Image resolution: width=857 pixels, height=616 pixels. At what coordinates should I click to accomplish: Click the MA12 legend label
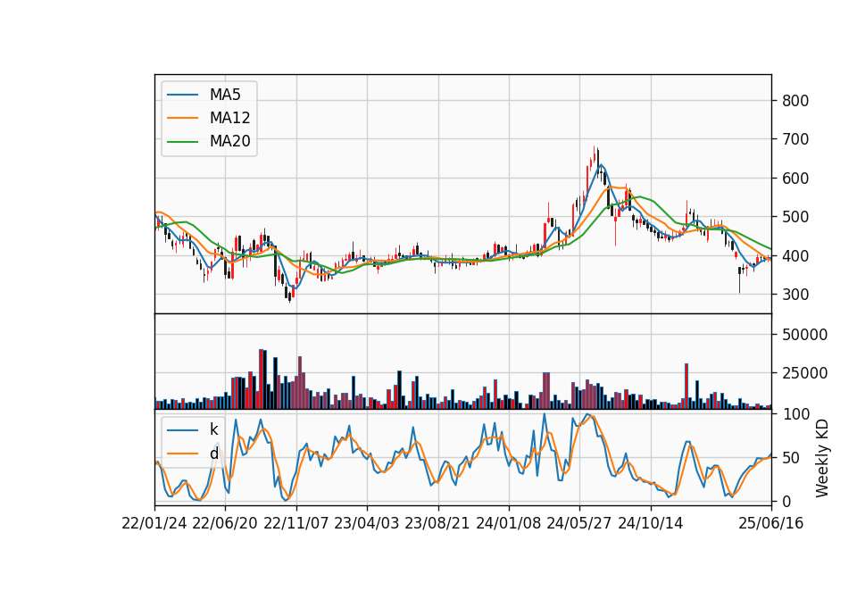pos(229,118)
